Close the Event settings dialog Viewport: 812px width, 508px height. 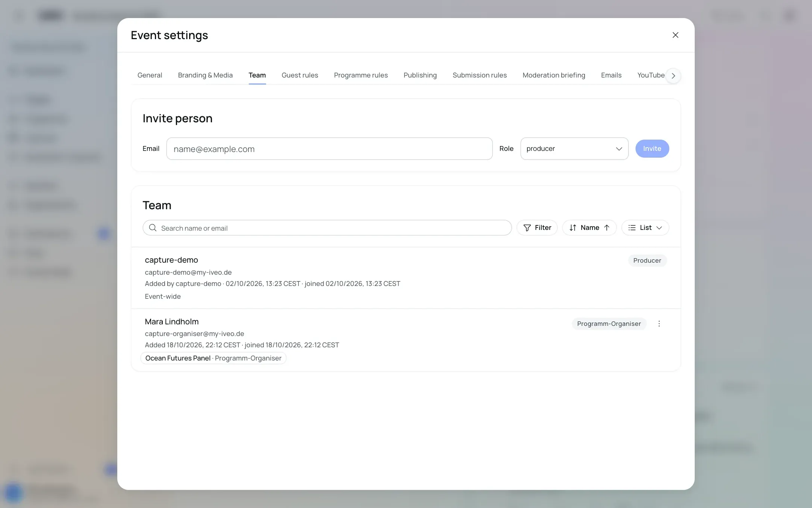pyautogui.click(x=675, y=35)
